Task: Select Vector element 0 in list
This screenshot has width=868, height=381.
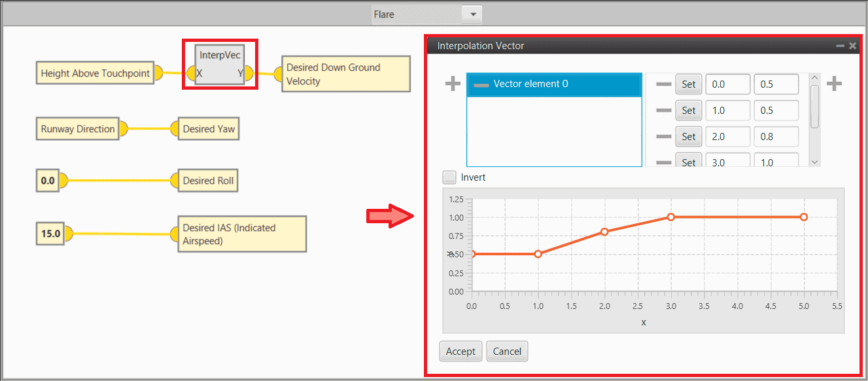Action: [553, 84]
